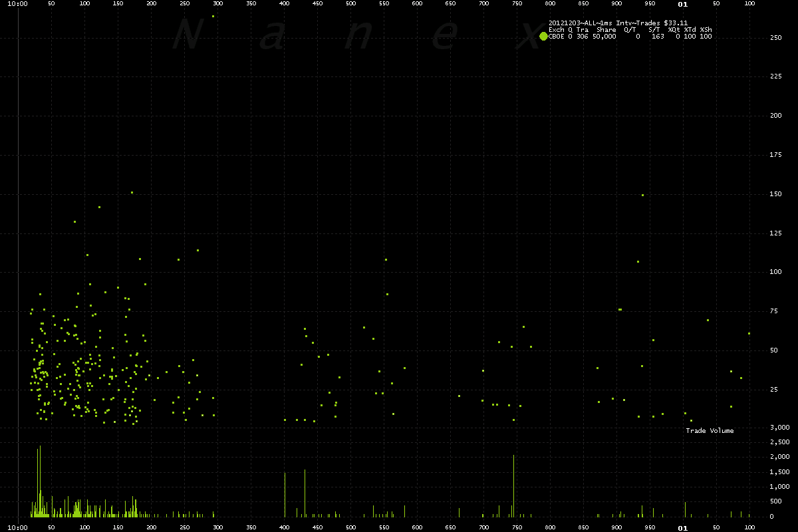Click the '800' tick on top time axis
Viewport: 798px width, 532px height.
tap(550, 4)
